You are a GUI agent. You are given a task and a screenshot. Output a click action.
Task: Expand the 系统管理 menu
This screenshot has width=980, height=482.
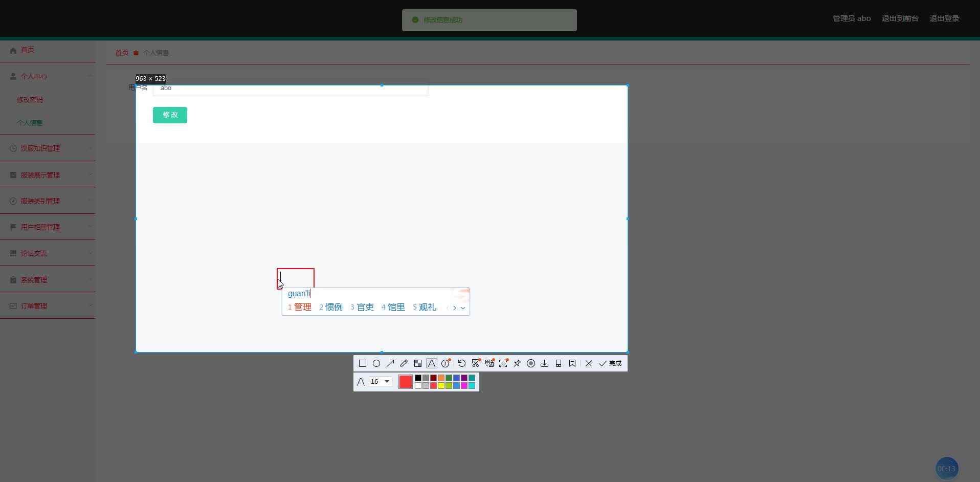(48, 280)
